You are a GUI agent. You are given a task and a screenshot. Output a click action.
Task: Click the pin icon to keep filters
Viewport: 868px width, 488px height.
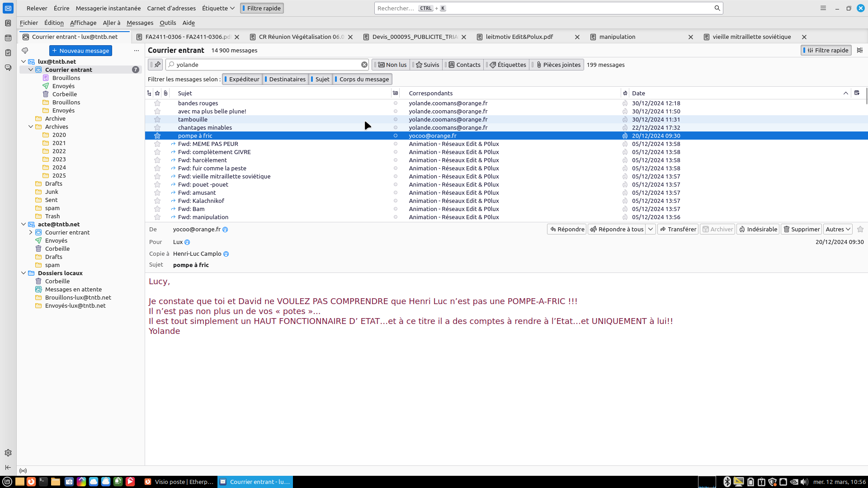click(157, 65)
